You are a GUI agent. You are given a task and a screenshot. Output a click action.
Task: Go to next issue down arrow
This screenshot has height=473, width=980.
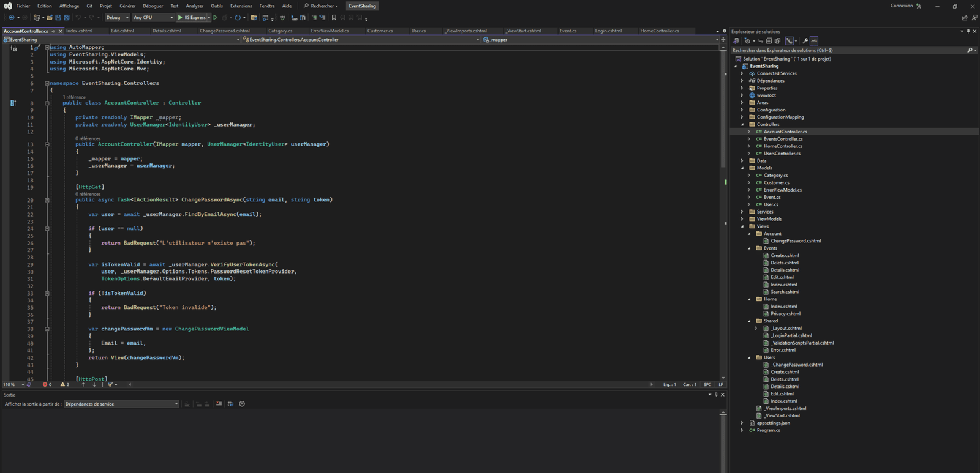tap(94, 385)
